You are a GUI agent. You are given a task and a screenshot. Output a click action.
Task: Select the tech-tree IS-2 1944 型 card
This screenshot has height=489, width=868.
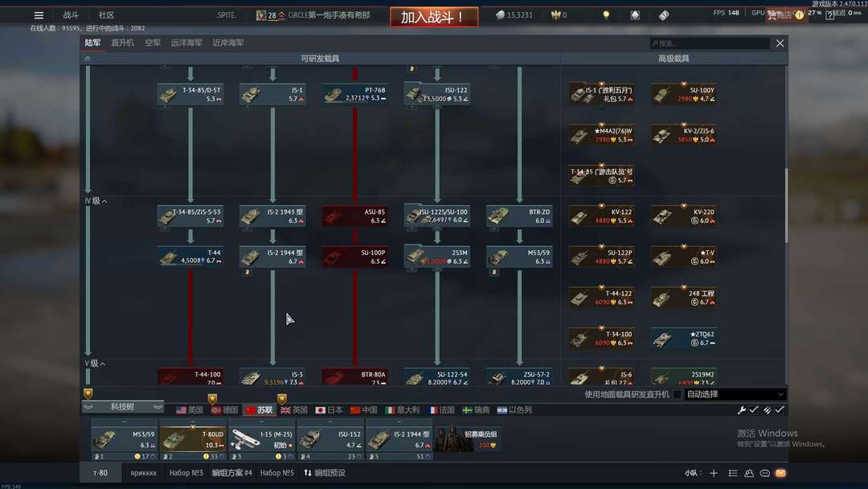tap(272, 257)
